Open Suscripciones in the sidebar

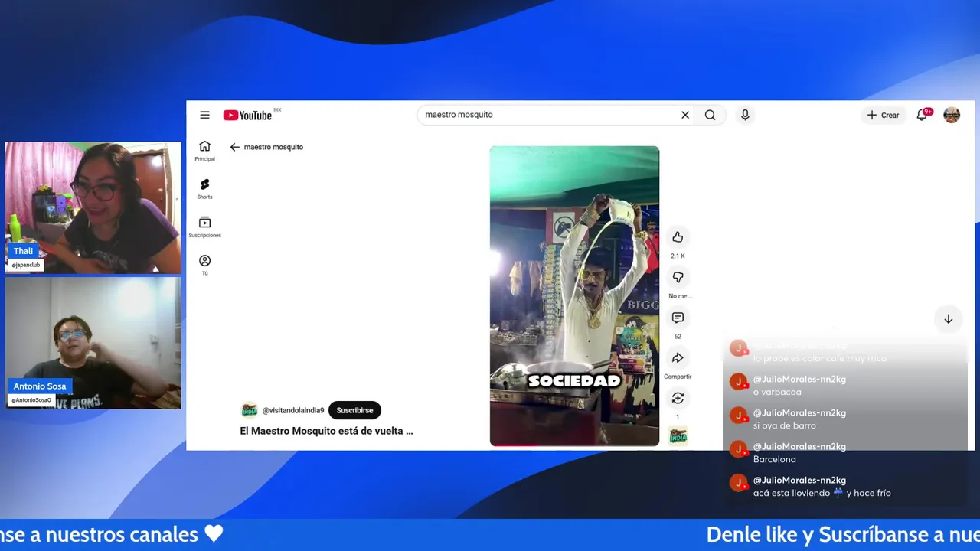tap(204, 227)
